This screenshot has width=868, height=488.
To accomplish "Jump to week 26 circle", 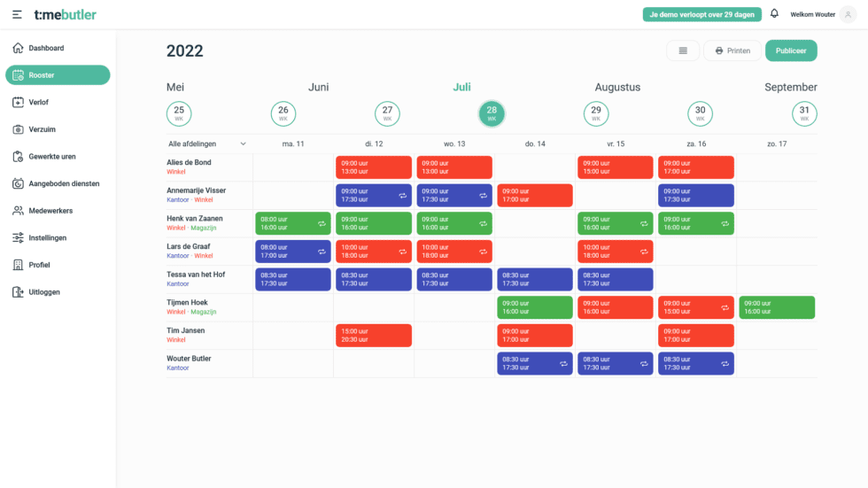I will 283,113.
